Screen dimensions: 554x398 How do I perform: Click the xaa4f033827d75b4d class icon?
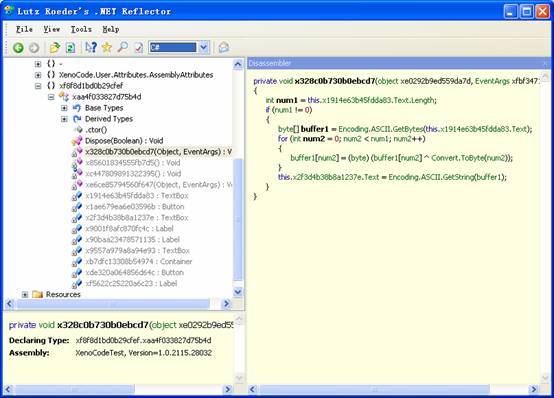64,96
